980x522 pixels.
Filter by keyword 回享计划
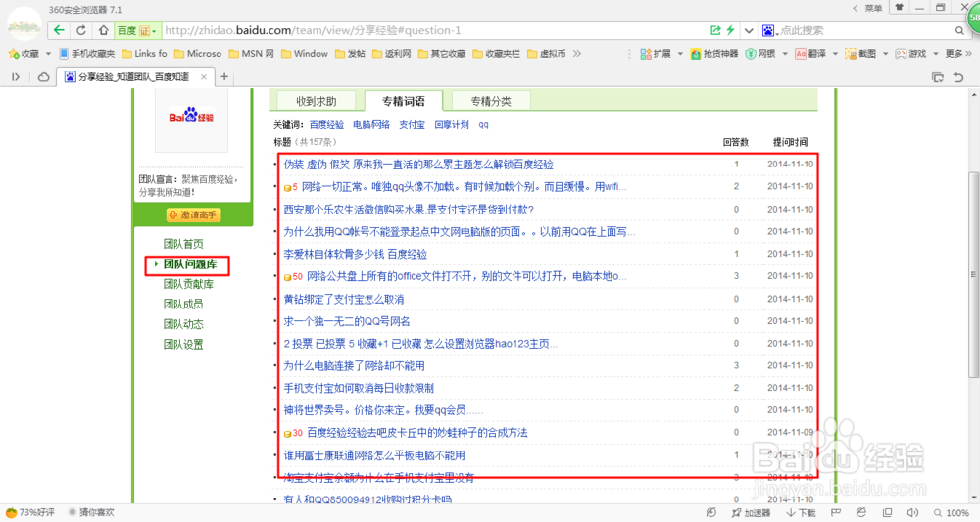[451, 125]
